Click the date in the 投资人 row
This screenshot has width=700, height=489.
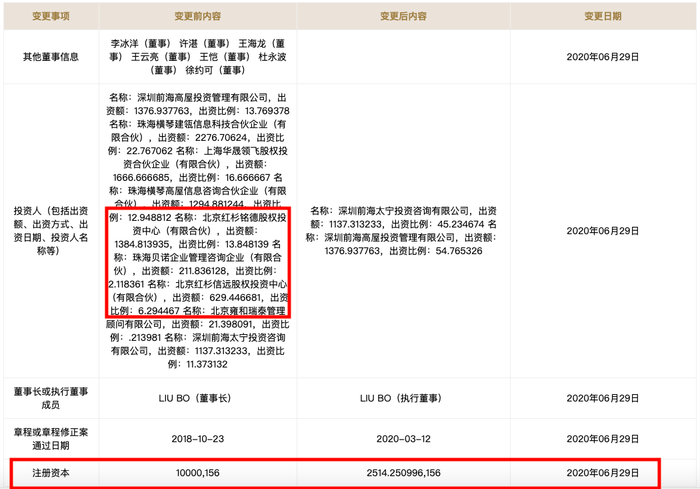603,231
